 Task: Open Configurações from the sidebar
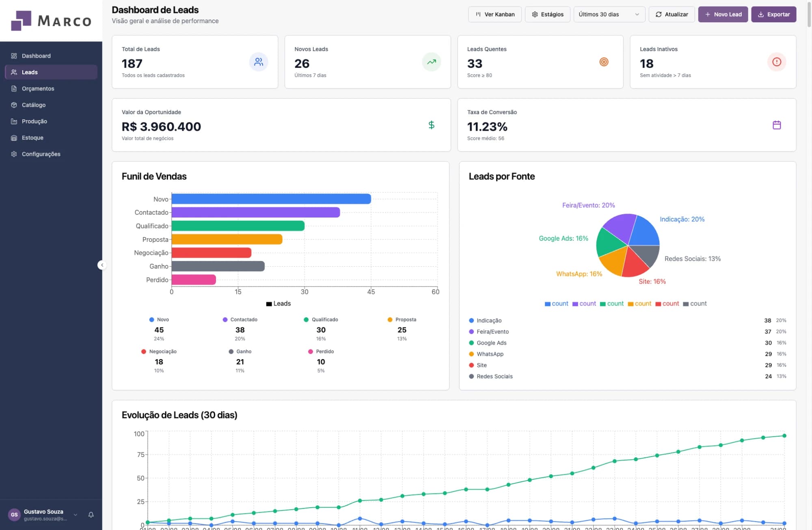click(51, 154)
